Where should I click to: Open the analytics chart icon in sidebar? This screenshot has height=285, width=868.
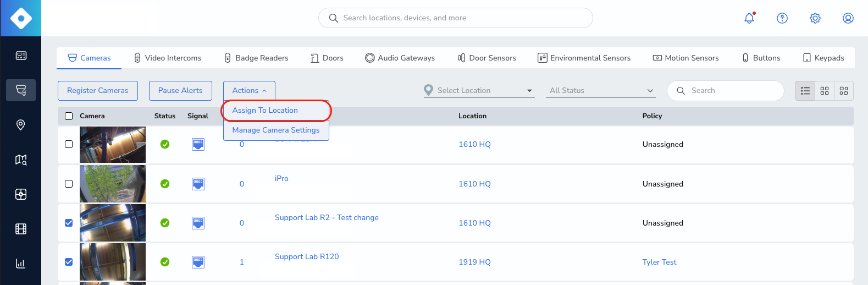click(21, 264)
